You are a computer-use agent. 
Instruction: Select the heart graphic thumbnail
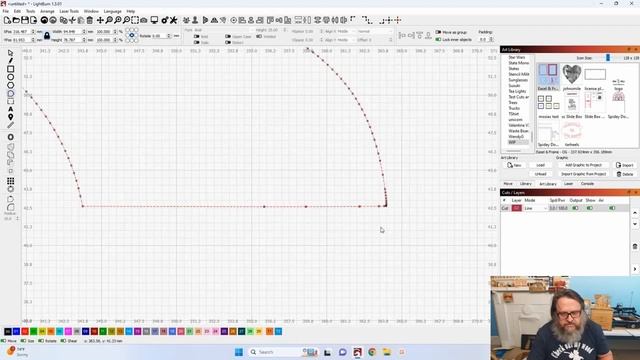click(x=571, y=74)
